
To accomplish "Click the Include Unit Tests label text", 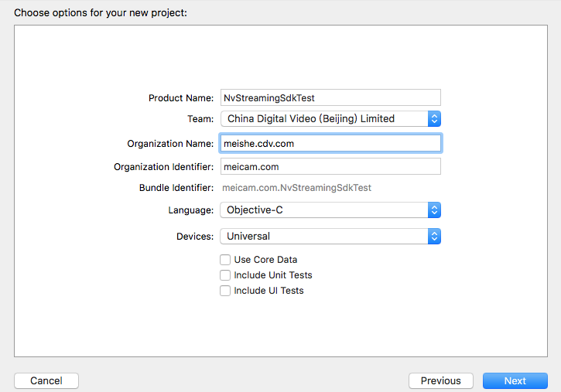I will [273, 275].
